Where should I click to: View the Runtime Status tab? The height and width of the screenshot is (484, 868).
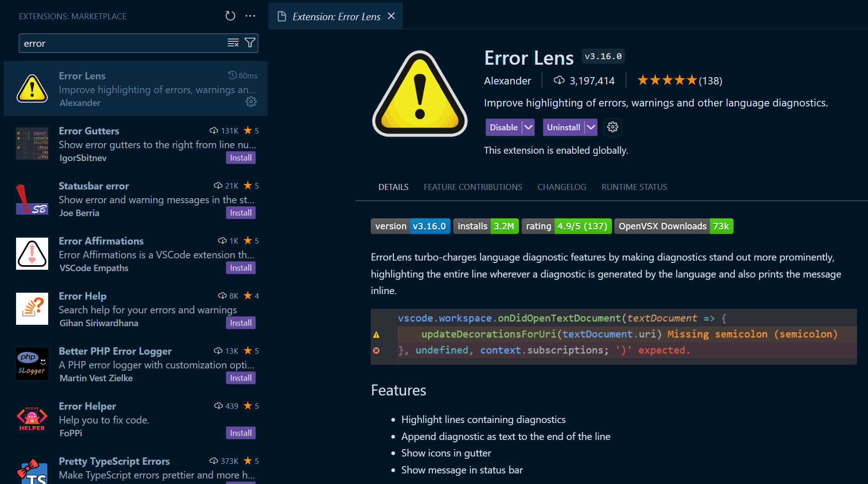pyautogui.click(x=634, y=187)
